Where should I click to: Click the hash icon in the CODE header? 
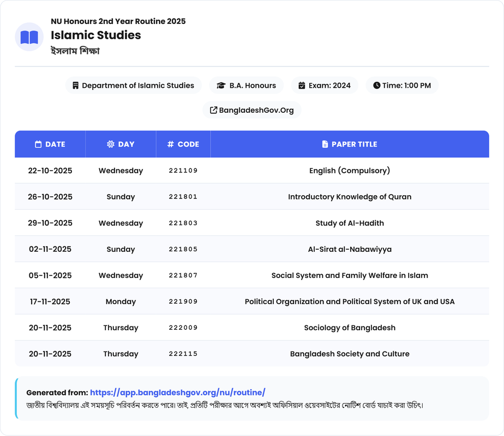tap(170, 144)
